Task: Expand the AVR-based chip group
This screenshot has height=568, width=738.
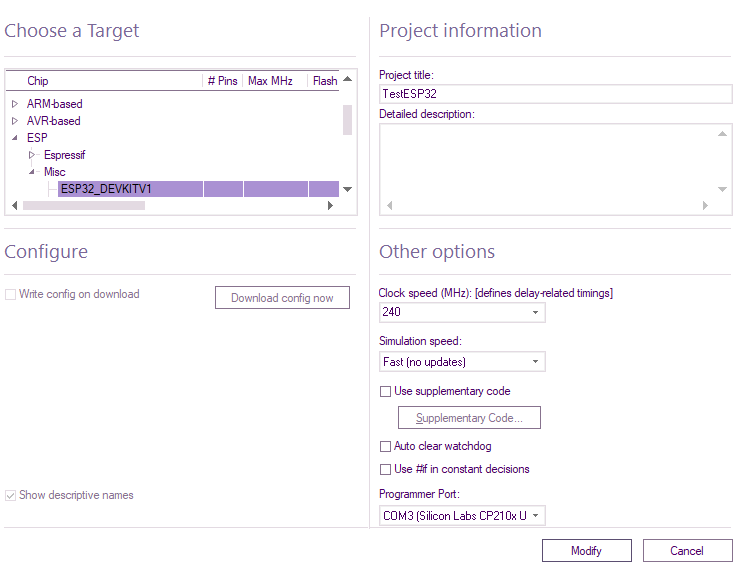Action: 15,121
